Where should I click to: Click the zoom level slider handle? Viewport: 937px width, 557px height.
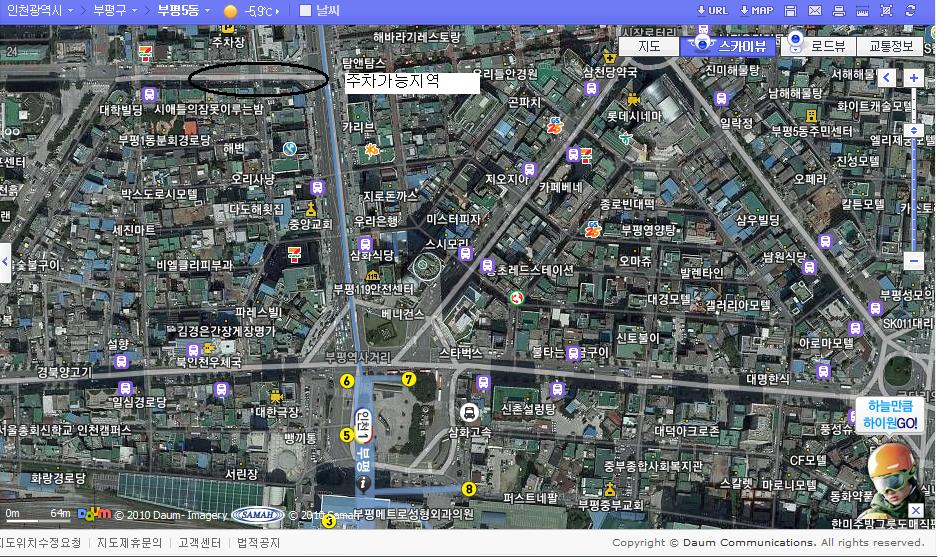pyautogui.click(x=913, y=130)
